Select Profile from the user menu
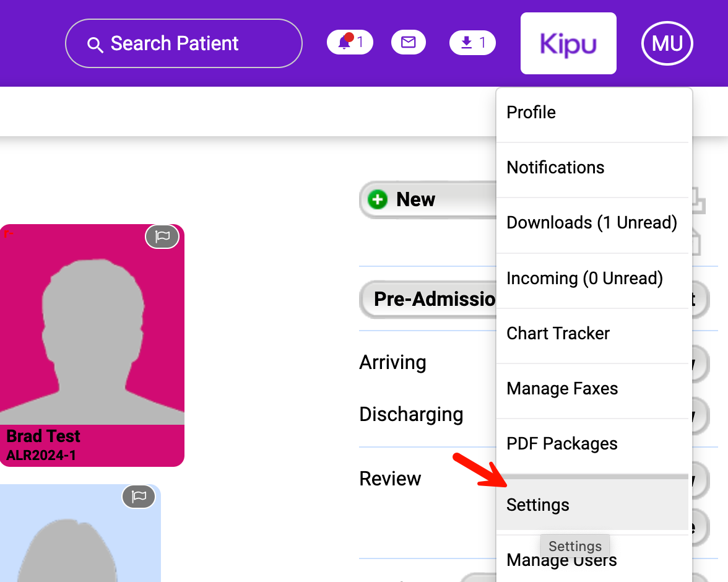 (531, 113)
